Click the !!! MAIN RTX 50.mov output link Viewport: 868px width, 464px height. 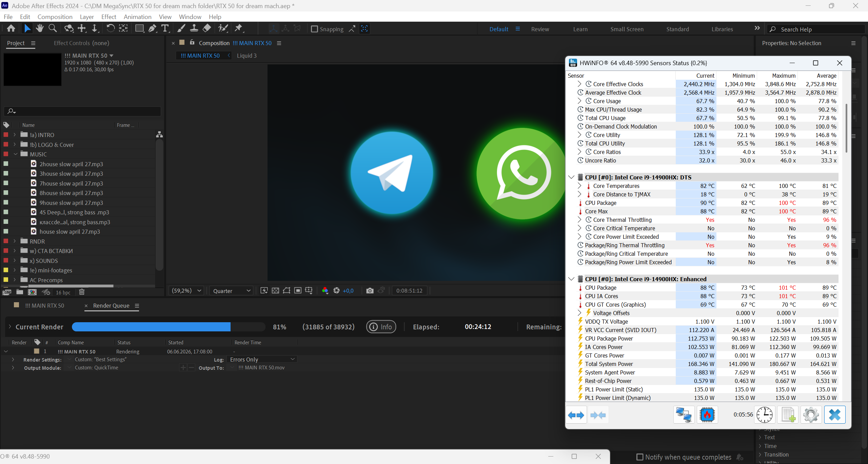pyautogui.click(x=261, y=368)
